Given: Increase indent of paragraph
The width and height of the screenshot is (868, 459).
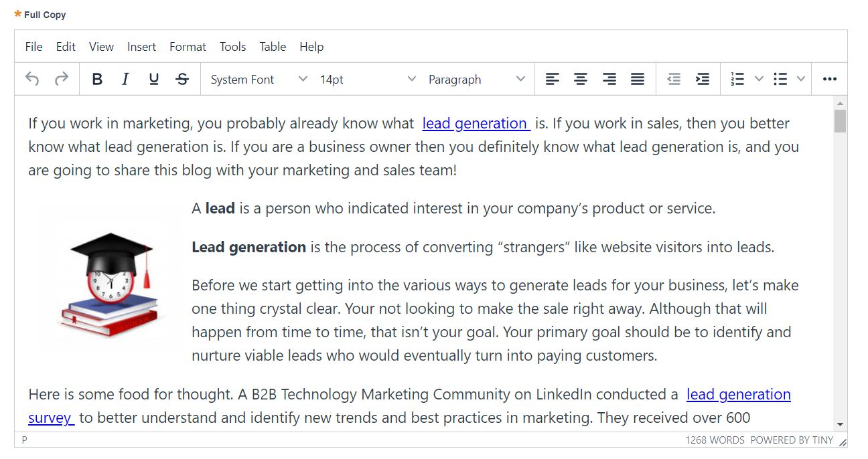Looking at the screenshot, I should (x=703, y=79).
